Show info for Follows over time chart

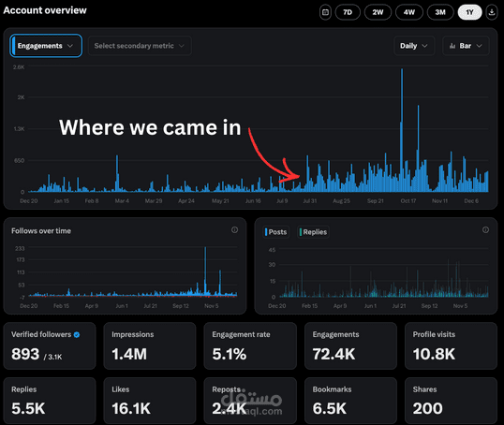[x=234, y=229]
